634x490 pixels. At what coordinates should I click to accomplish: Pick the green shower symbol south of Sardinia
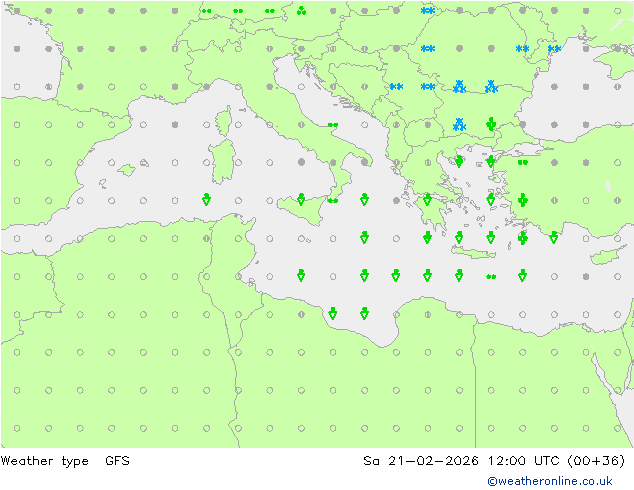click(206, 199)
